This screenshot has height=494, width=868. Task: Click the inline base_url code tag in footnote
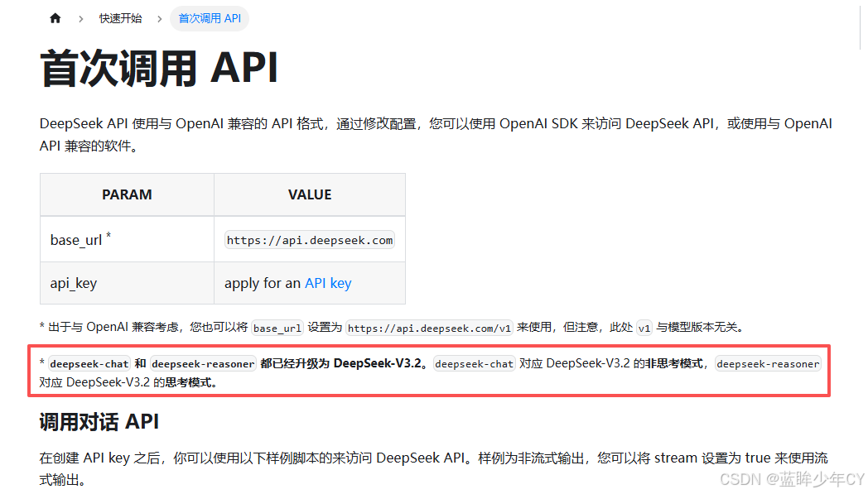[277, 328]
